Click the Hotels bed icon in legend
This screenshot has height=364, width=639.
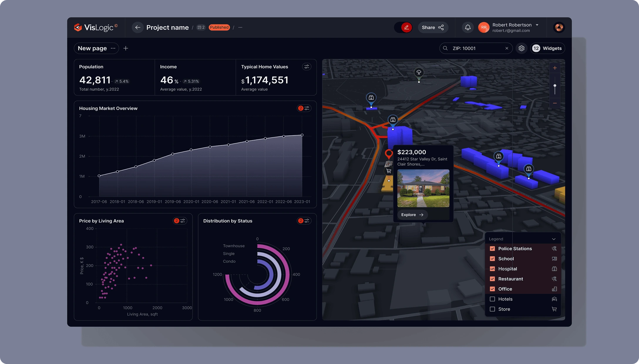click(x=554, y=299)
